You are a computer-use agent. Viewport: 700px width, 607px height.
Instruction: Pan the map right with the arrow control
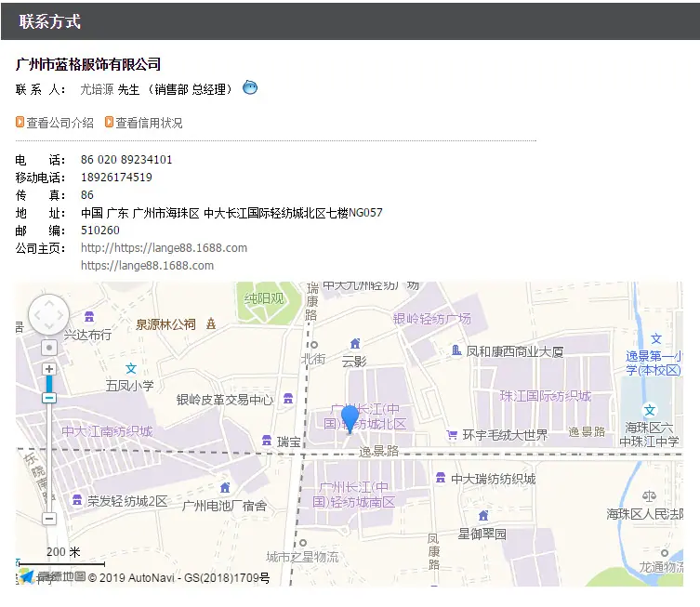tap(60, 315)
